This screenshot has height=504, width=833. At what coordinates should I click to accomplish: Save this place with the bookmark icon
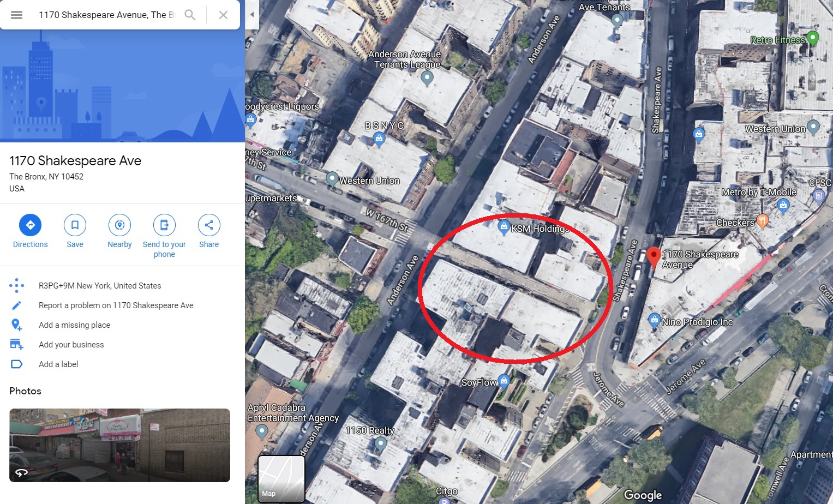(75, 232)
